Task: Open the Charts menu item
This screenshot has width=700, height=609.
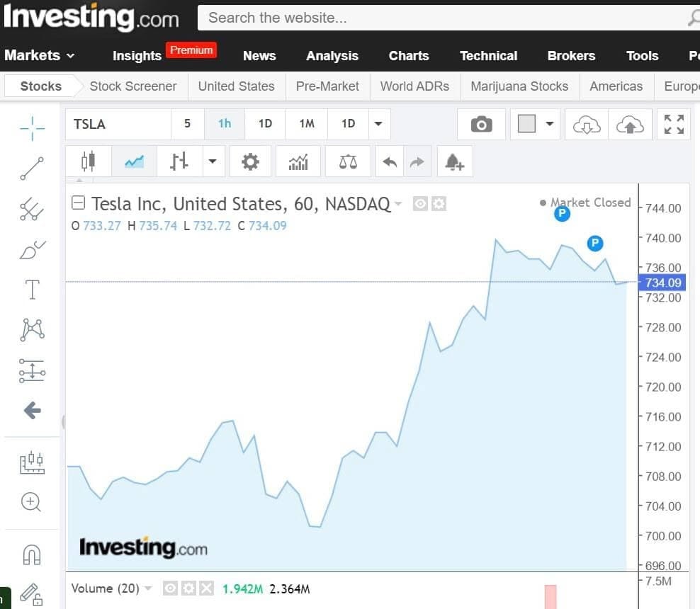Action: [x=409, y=56]
